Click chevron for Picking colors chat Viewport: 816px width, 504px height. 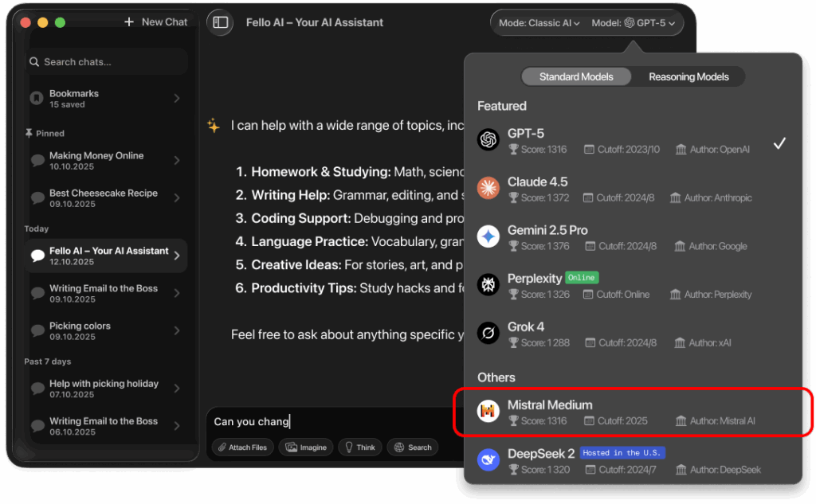pos(177,330)
